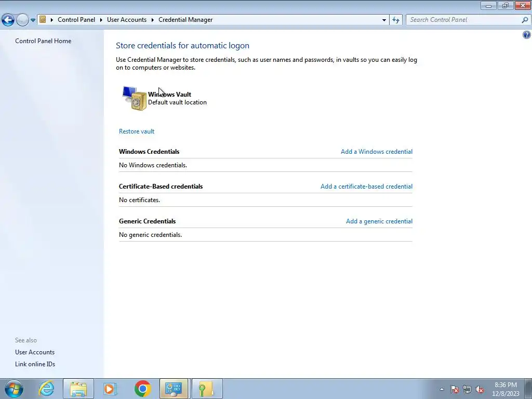Image resolution: width=532 pixels, height=399 pixels.
Task: Click Default vault location text
Action: [x=177, y=102]
